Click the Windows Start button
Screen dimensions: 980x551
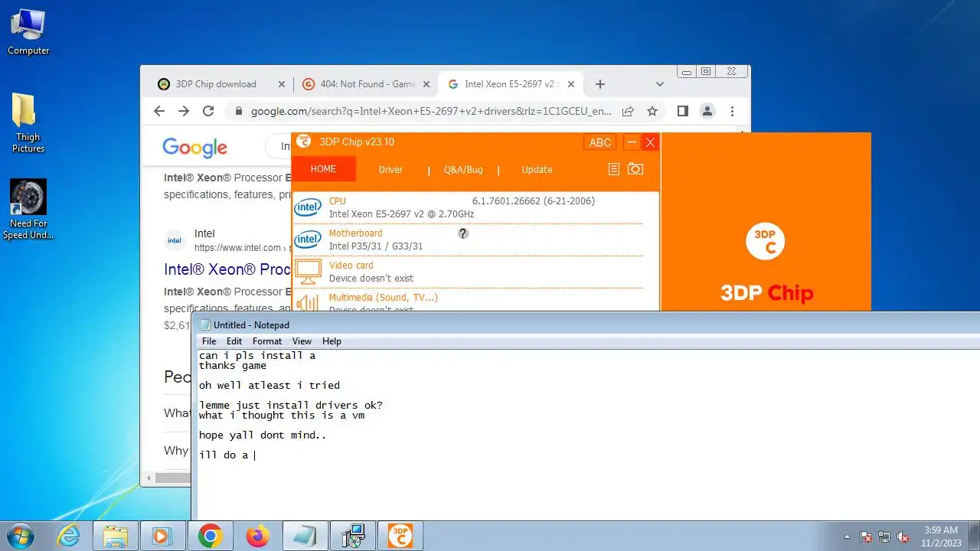(x=21, y=536)
